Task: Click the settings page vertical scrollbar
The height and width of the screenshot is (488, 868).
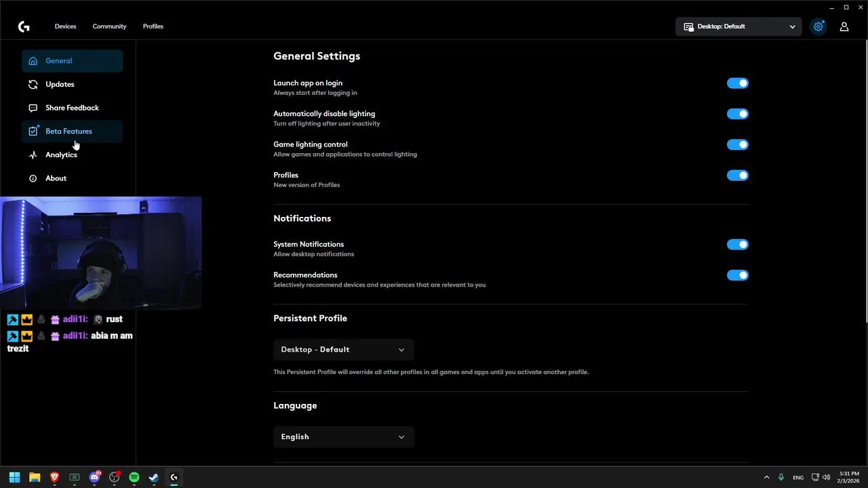Action: tap(865, 183)
